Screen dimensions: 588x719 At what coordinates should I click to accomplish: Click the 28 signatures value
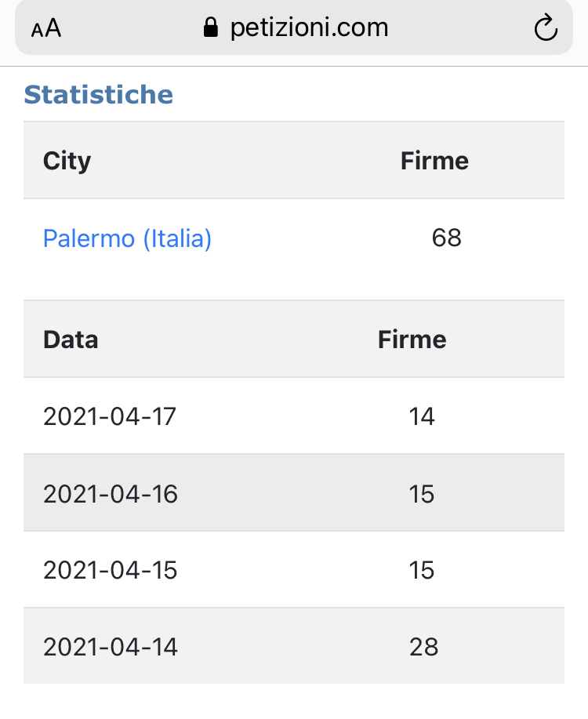click(x=423, y=647)
